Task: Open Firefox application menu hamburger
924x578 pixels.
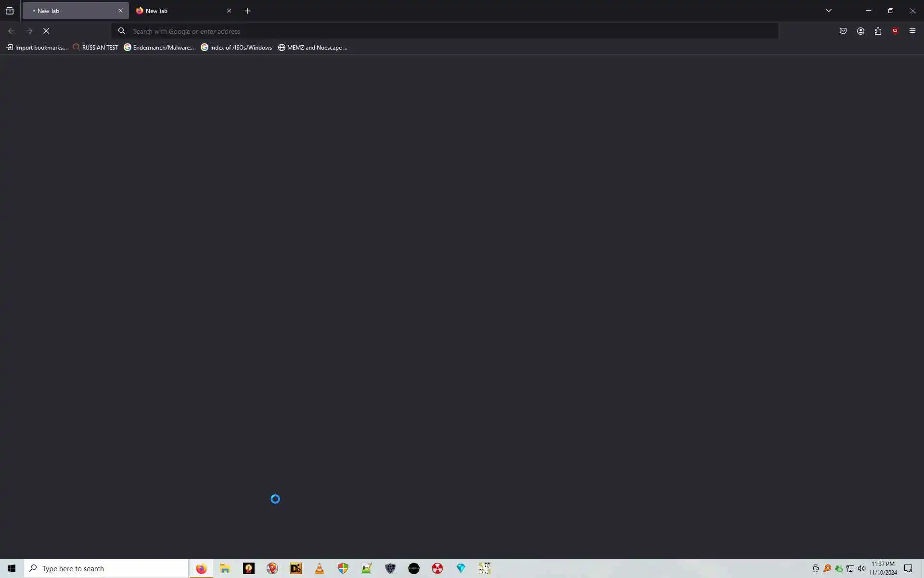Action: pos(912,31)
